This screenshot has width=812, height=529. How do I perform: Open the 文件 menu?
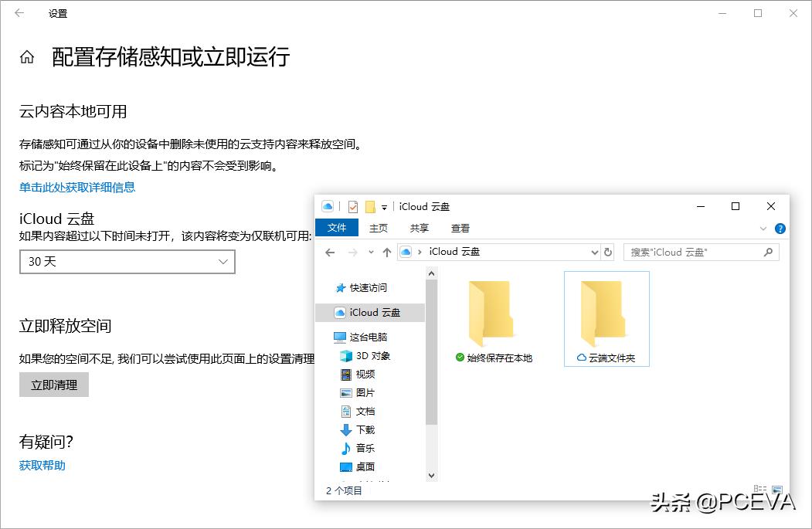[x=338, y=227]
